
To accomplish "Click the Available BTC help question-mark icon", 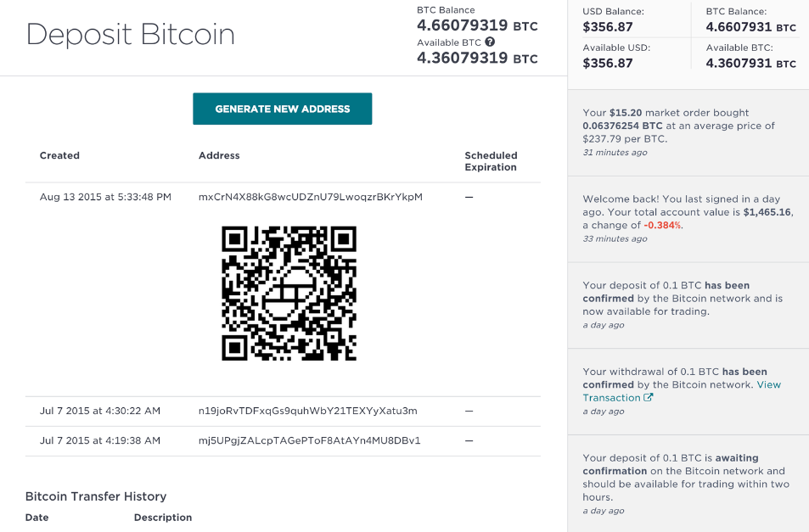I will [x=490, y=42].
